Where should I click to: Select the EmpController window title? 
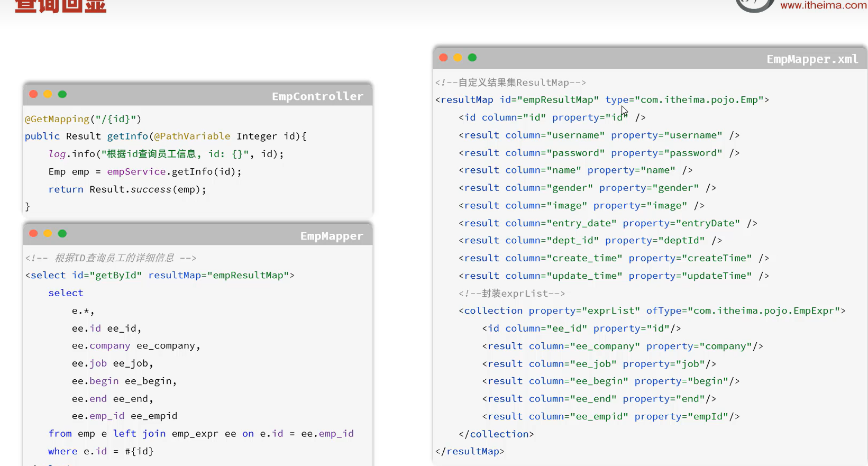click(317, 96)
